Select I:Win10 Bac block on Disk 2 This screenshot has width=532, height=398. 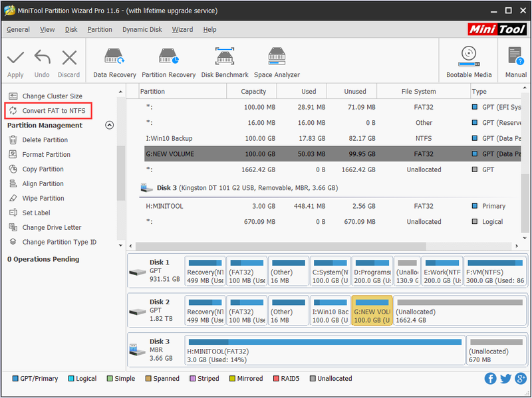click(x=330, y=310)
